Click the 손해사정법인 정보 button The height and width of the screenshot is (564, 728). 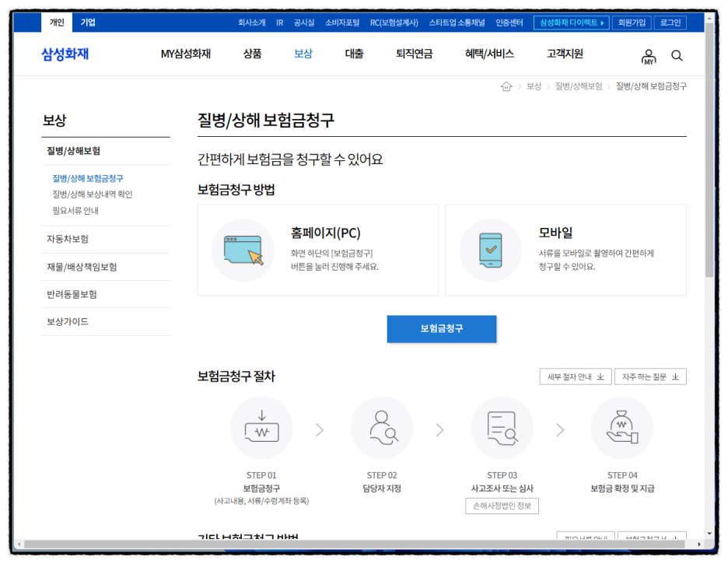click(x=502, y=506)
